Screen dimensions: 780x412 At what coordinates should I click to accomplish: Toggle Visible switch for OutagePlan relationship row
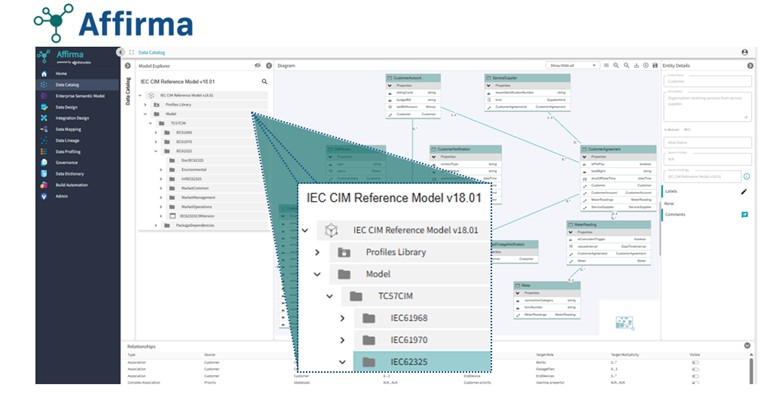pos(695,369)
